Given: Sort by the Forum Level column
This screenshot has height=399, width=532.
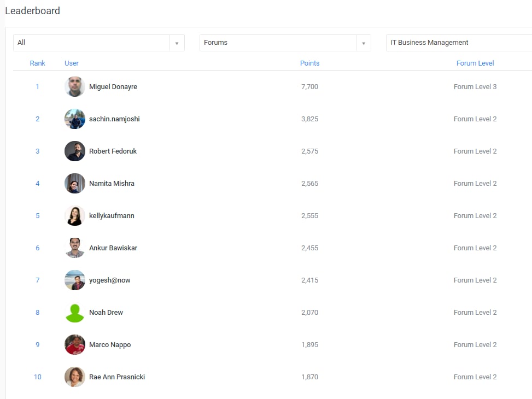Looking at the screenshot, I should tap(475, 63).
